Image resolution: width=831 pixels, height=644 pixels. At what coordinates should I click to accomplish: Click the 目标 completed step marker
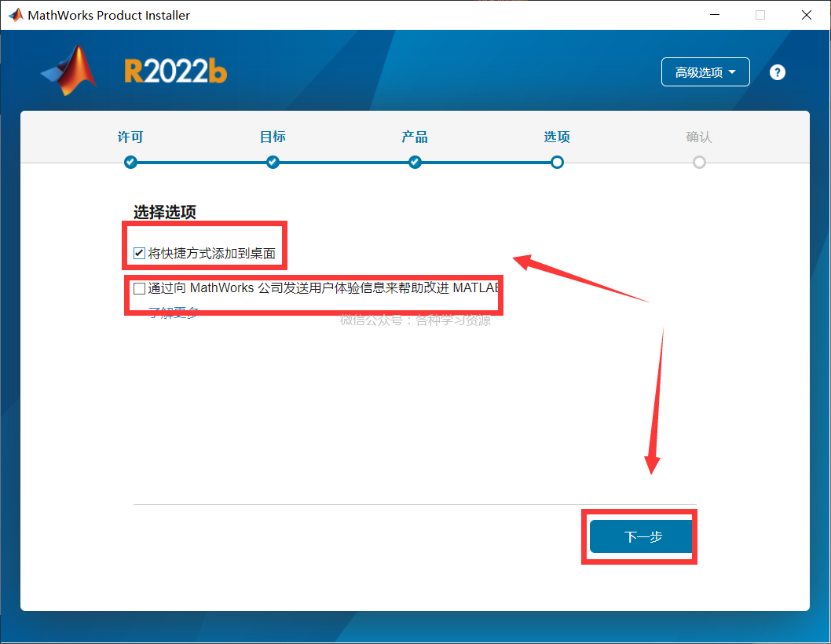click(273, 163)
